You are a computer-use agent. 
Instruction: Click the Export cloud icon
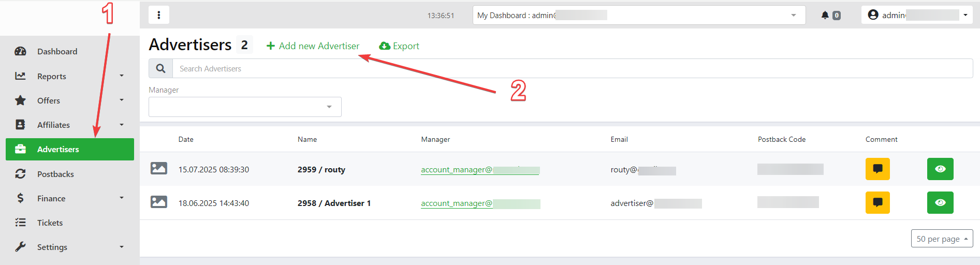coord(385,46)
